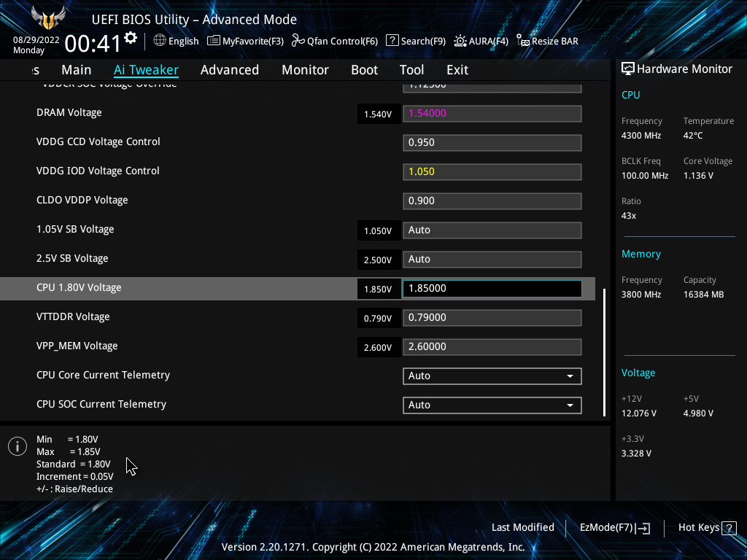The width and height of the screenshot is (747, 560).
Task: Switch to the Advanced tab
Action: [x=230, y=70]
